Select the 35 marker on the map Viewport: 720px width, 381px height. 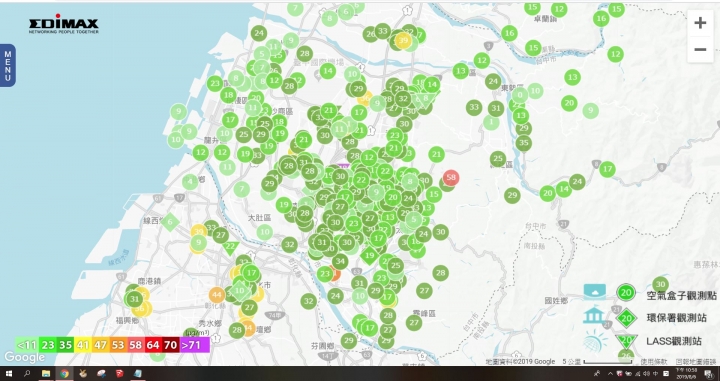click(523, 143)
